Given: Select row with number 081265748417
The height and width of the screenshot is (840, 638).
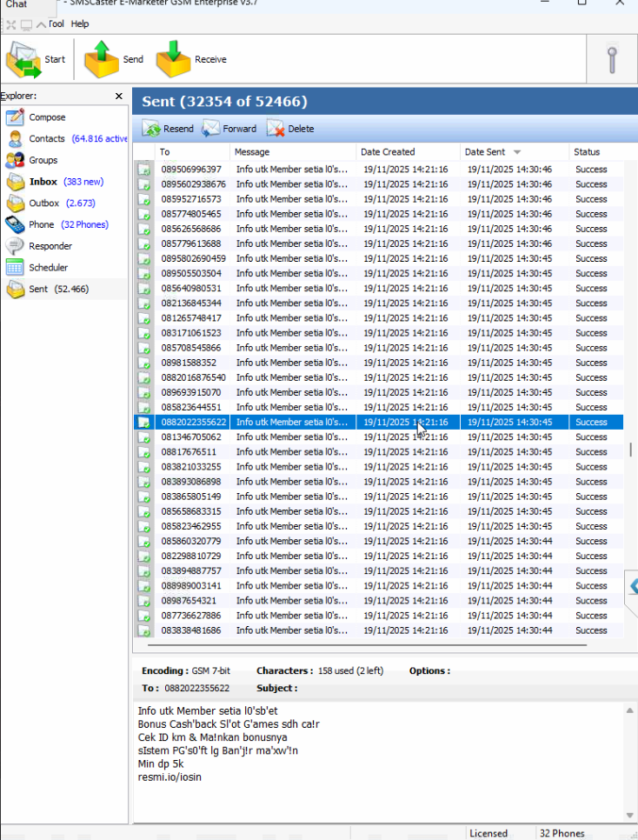Looking at the screenshot, I should [x=378, y=318].
